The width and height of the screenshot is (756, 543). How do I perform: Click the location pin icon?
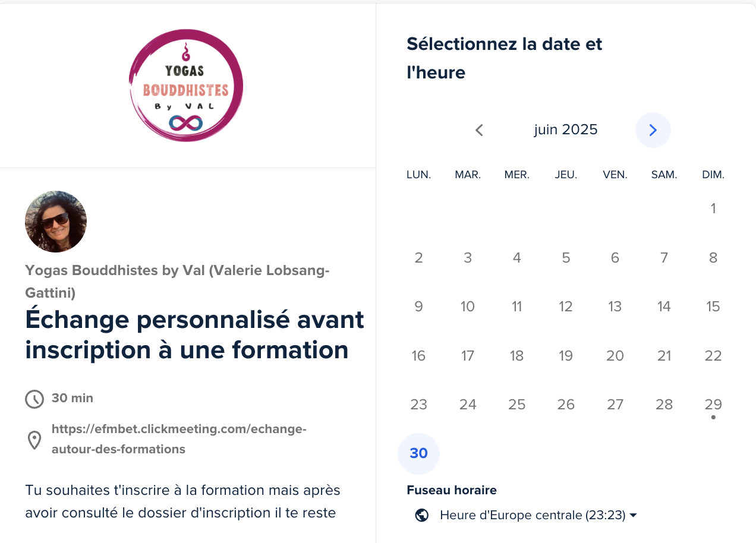34,440
